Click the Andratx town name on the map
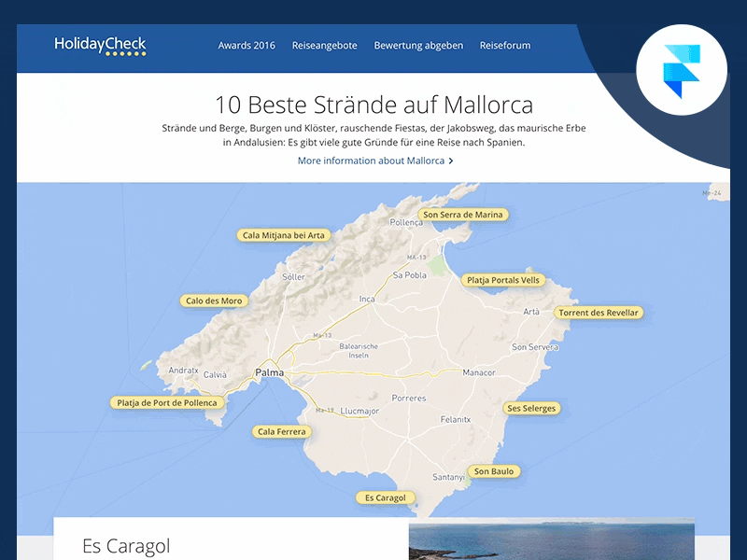Viewport: 747px width, 560px height. (183, 370)
